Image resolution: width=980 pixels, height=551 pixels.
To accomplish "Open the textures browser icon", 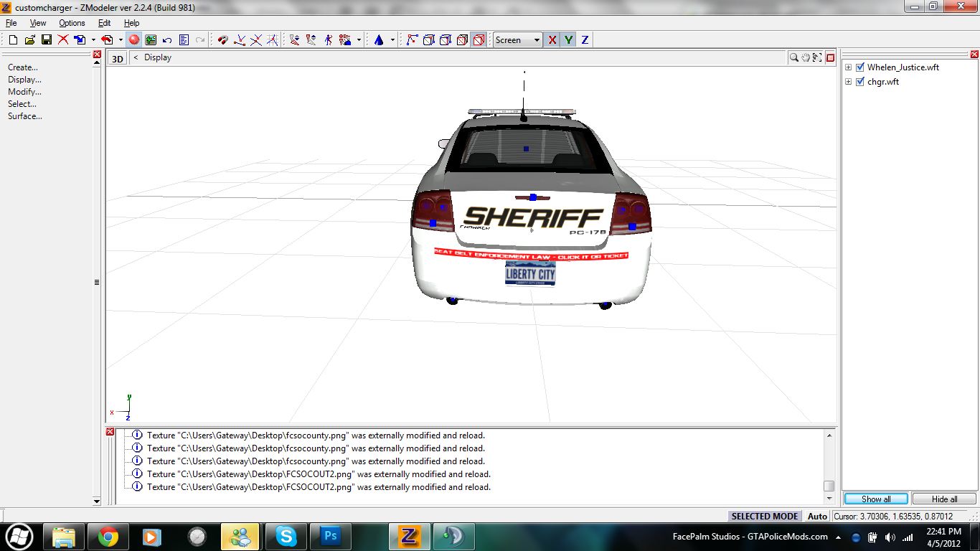I will coord(151,40).
